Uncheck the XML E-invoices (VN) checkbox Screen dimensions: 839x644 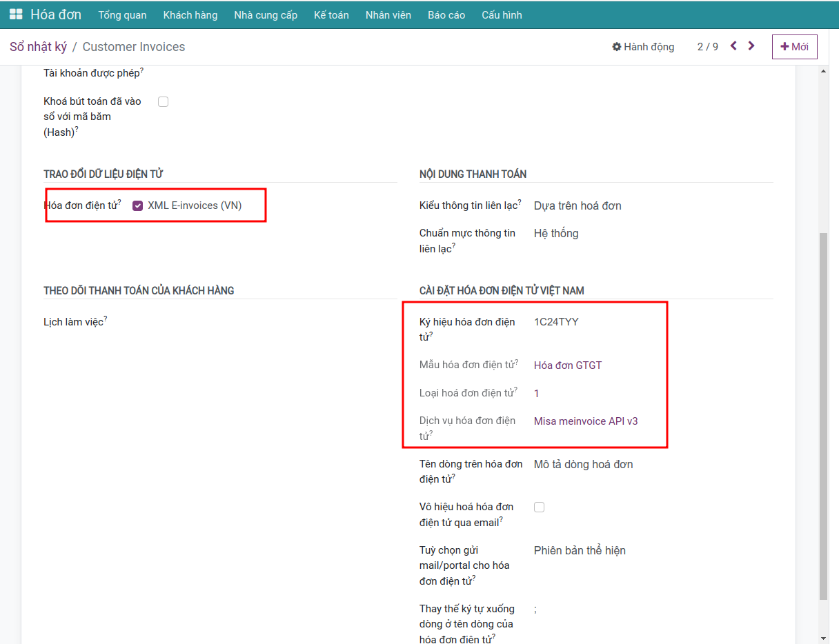coord(137,205)
